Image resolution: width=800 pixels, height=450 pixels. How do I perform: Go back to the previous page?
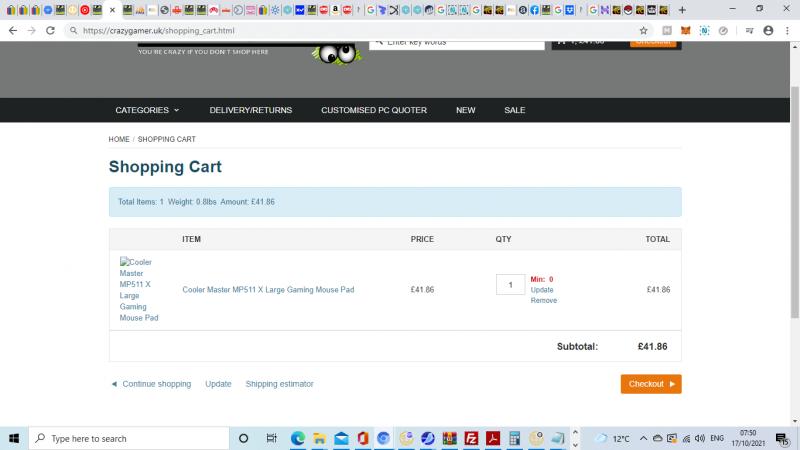tap(13, 31)
